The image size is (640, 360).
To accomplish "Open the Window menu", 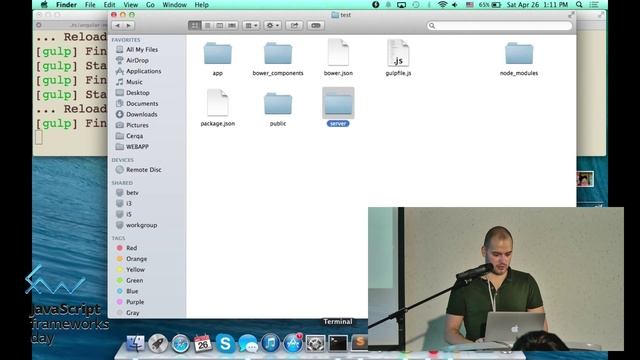I will (x=174, y=5).
